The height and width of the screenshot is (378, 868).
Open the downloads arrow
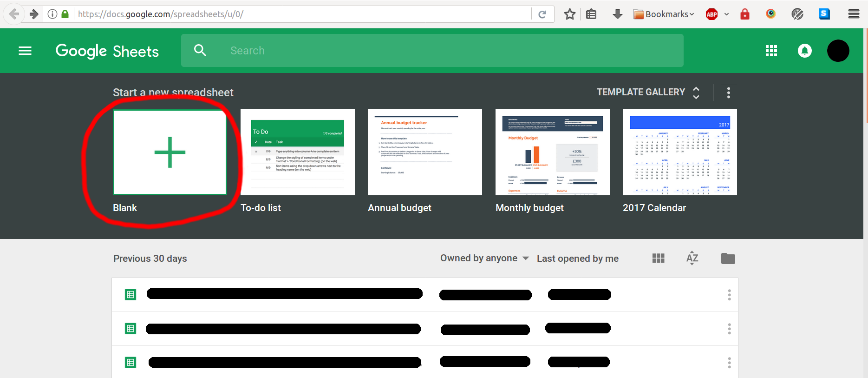[x=617, y=14]
